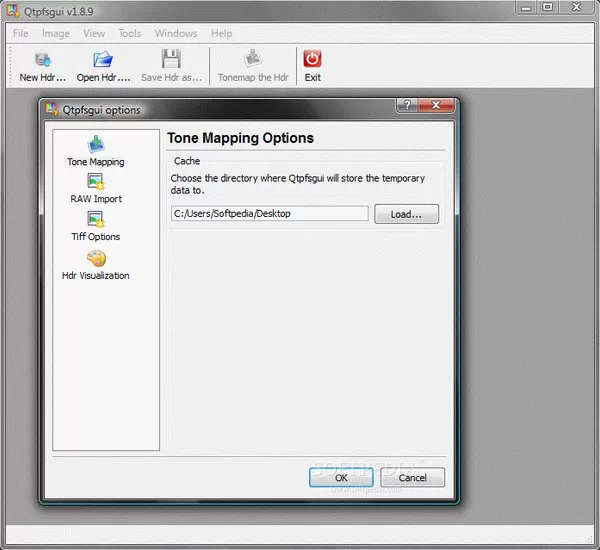Image resolution: width=600 pixels, height=550 pixels.
Task: Click the New Hdr toolbar icon
Action: tap(42, 60)
